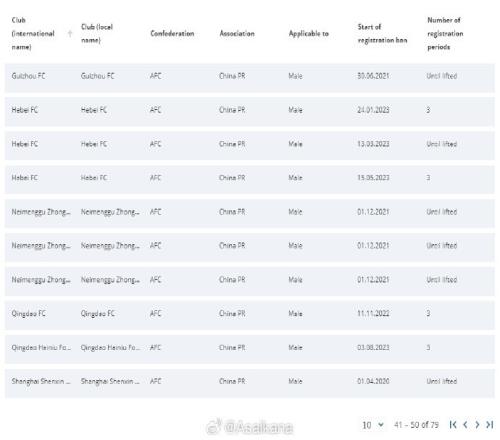Sort by Club (international name) column header

click(x=33, y=33)
